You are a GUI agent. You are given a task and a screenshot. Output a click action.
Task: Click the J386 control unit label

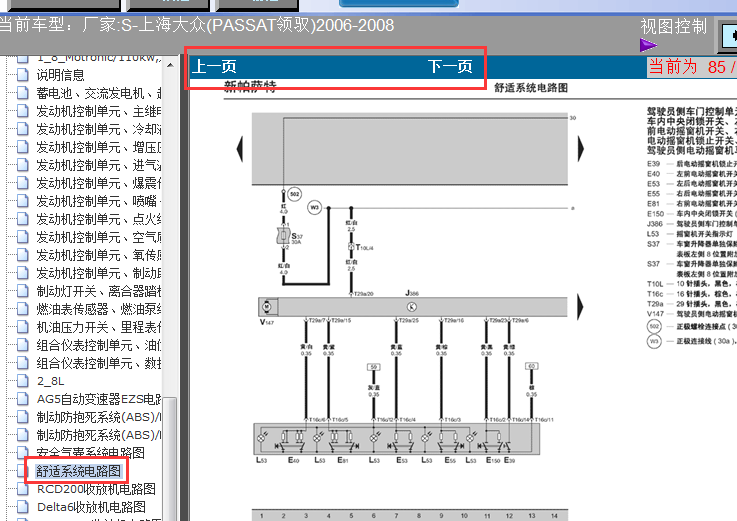[412, 293]
